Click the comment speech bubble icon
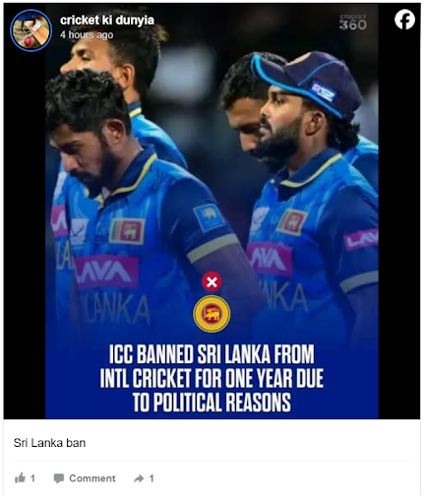Viewport: 425px width, 504px height. pyautogui.click(x=59, y=478)
